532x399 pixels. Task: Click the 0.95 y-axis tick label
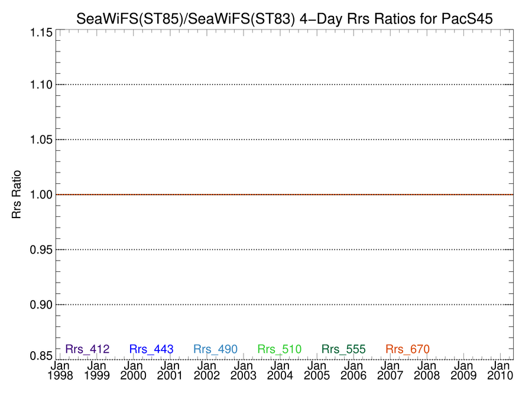click(x=41, y=249)
